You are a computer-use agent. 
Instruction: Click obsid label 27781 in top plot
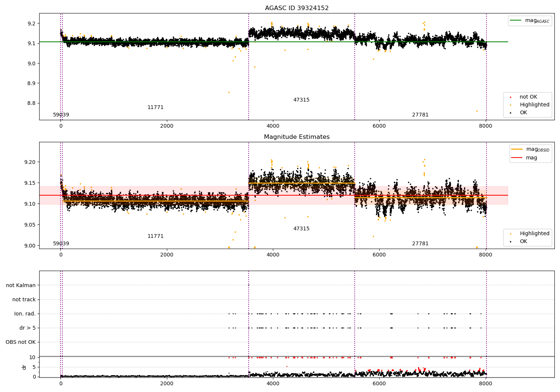click(x=420, y=115)
